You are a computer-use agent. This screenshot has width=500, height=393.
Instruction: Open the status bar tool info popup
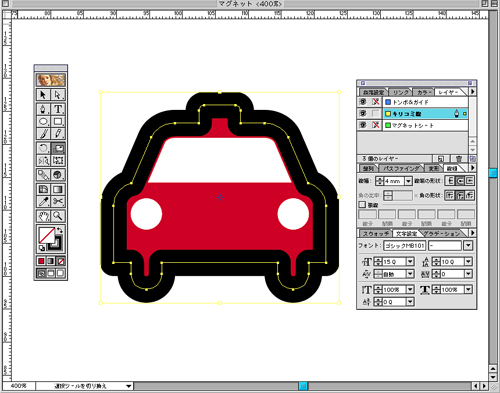(129, 386)
